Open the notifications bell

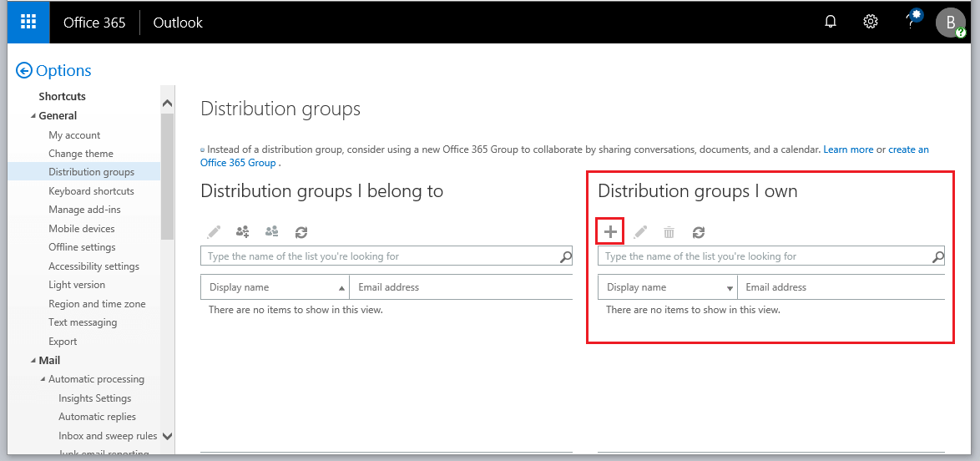coord(830,23)
